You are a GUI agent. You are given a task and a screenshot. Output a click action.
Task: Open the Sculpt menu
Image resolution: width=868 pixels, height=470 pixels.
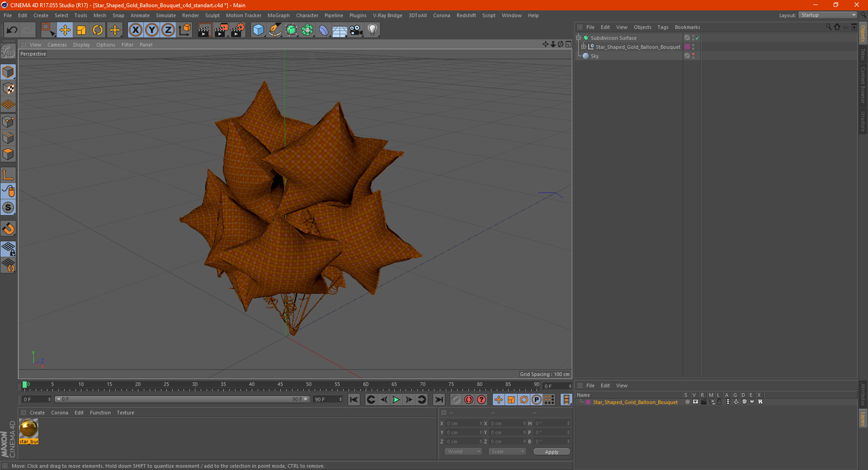(212, 15)
